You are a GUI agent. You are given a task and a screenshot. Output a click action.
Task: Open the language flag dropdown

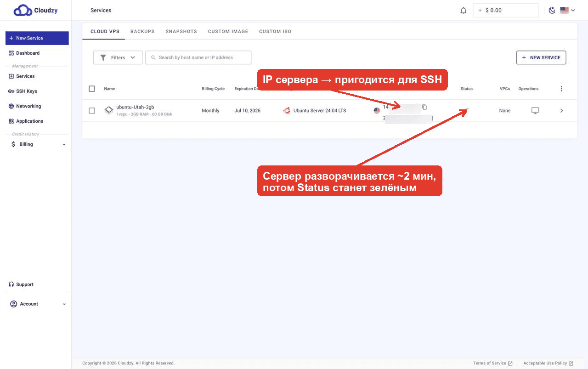click(x=567, y=10)
